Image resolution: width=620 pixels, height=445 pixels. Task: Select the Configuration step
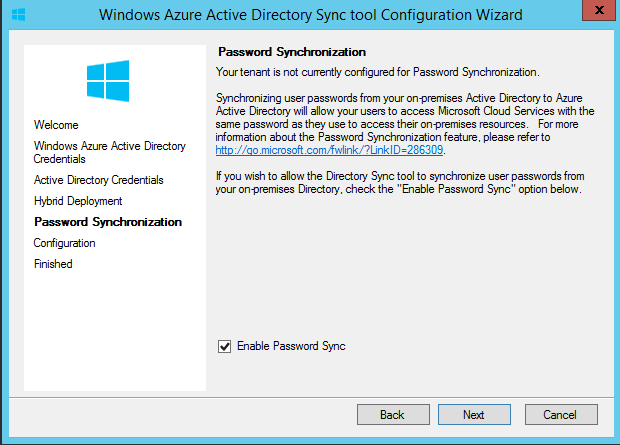point(64,243)
